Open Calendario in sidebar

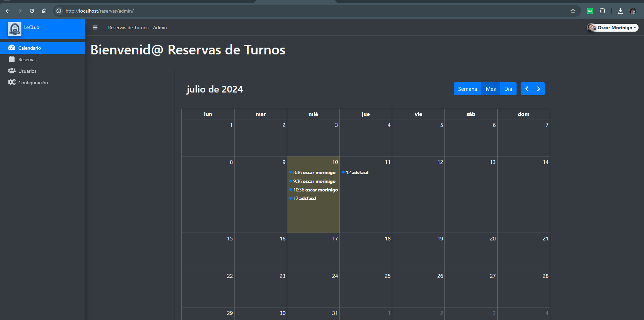(30, 48)
